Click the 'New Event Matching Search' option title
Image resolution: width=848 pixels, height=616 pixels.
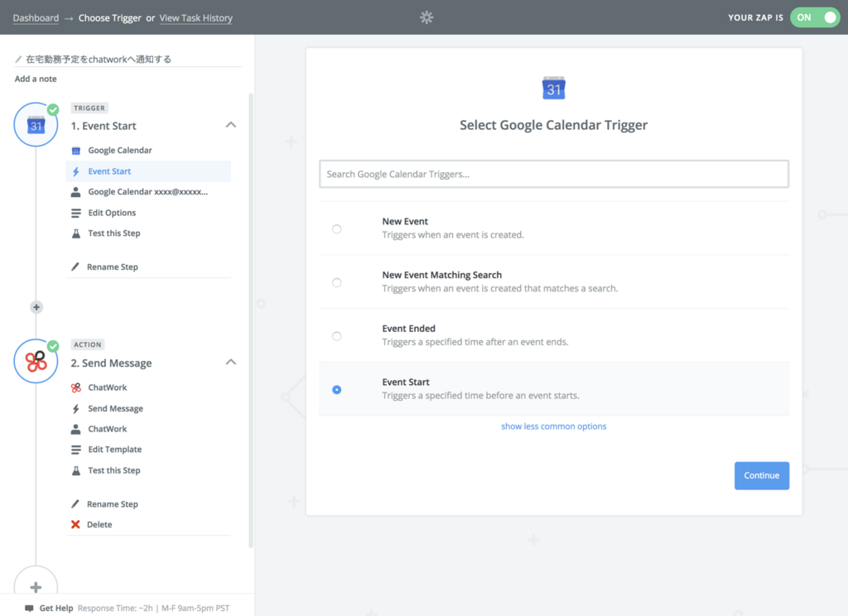pos(442,275)
